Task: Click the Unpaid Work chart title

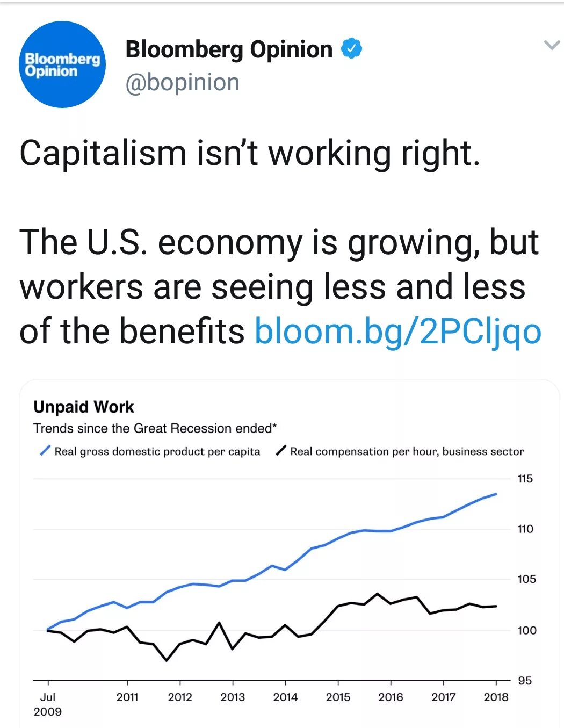Action: [84, 407]
